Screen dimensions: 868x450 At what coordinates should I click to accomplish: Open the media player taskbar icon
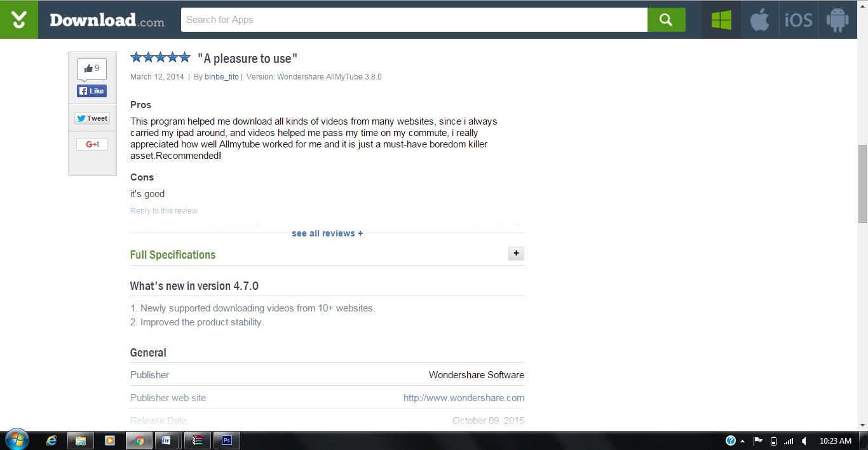[110, 440]
